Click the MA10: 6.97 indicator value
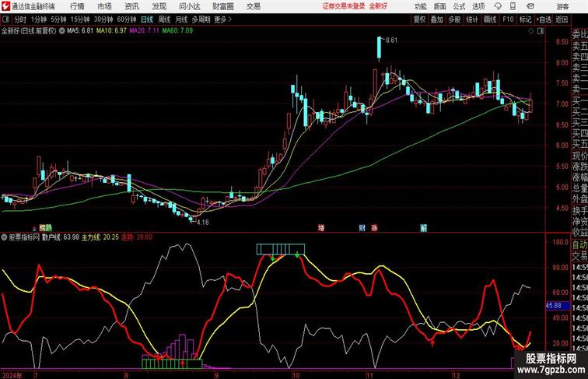 tap(111, 31)
